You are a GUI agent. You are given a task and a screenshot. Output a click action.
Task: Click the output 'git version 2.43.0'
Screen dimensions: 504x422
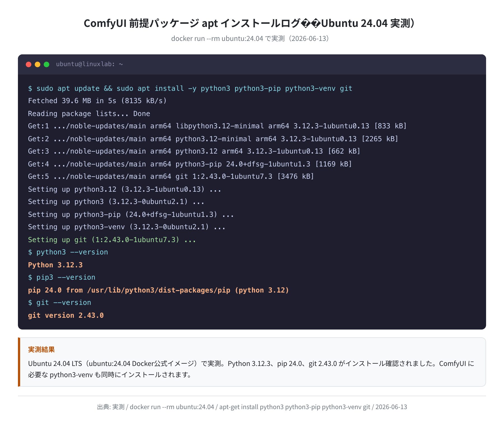coord(66,316)
